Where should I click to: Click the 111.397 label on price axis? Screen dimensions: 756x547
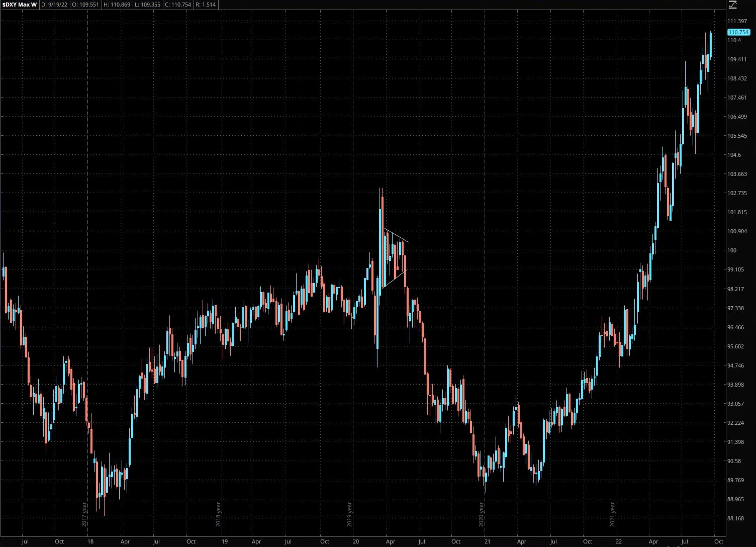(x=737, y=21)
